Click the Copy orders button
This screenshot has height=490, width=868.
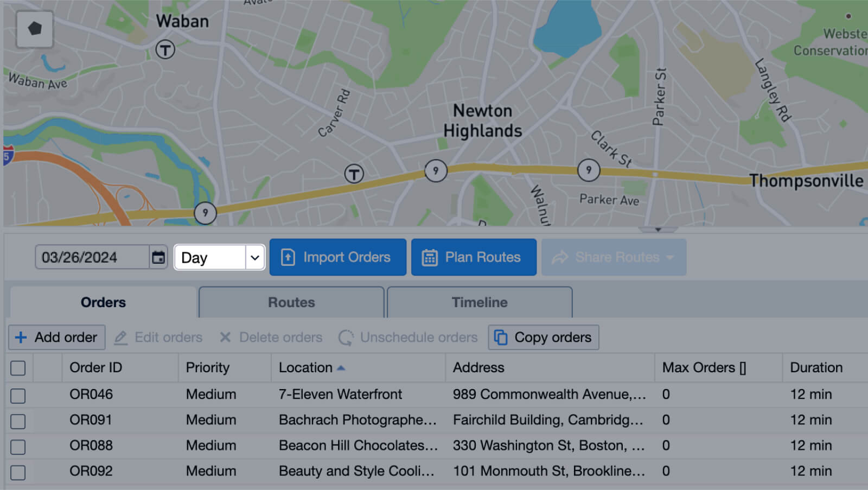pos(544,338)
